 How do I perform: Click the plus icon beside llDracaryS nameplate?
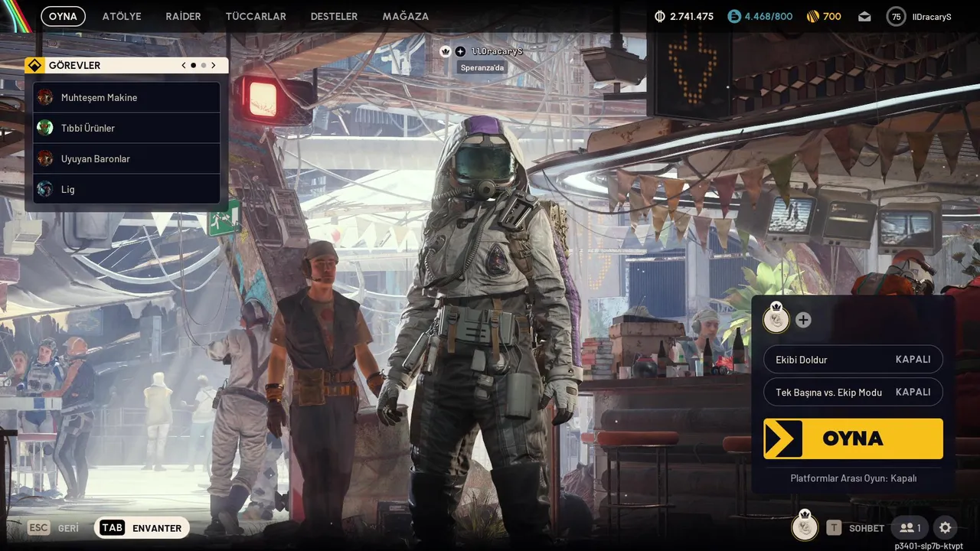[x=460, y=51]
